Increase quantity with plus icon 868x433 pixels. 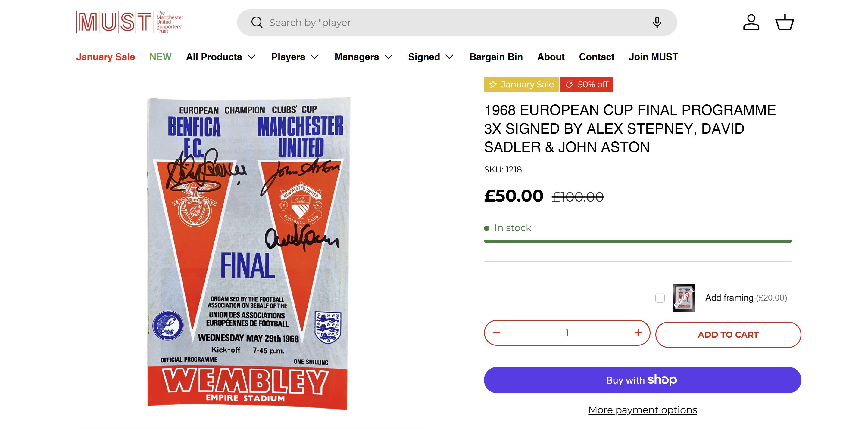638,333
